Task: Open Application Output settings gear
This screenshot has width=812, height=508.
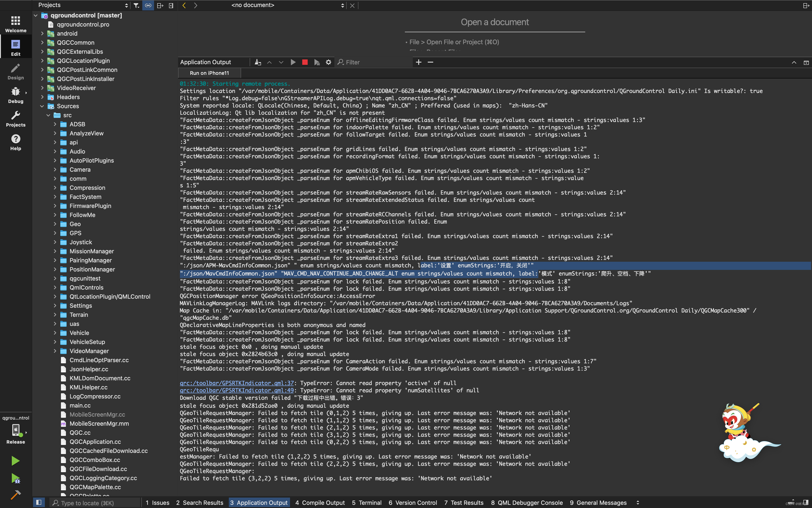Action: pyautogui.click(x=329, y=62)
